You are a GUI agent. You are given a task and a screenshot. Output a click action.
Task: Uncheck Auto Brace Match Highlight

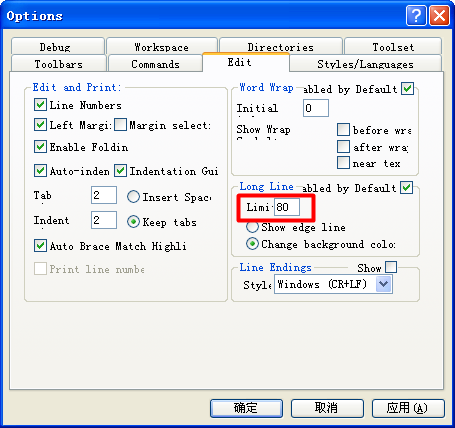[x=40, y=246]
